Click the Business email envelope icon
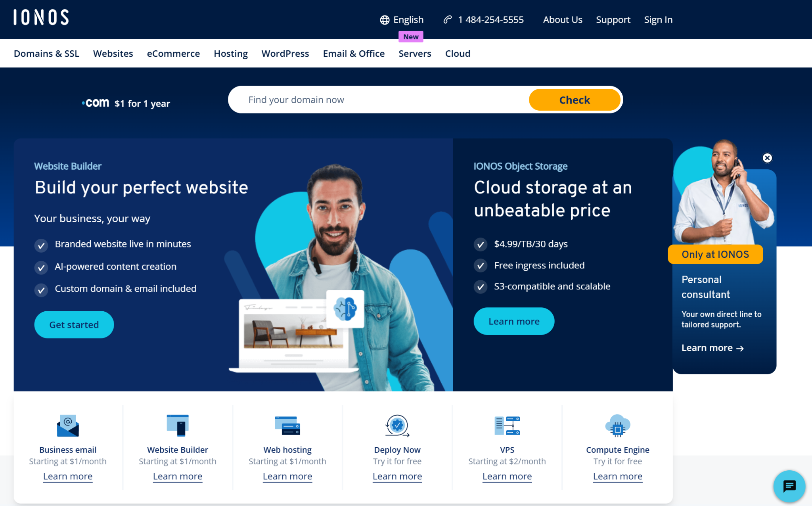 [68, 425]
